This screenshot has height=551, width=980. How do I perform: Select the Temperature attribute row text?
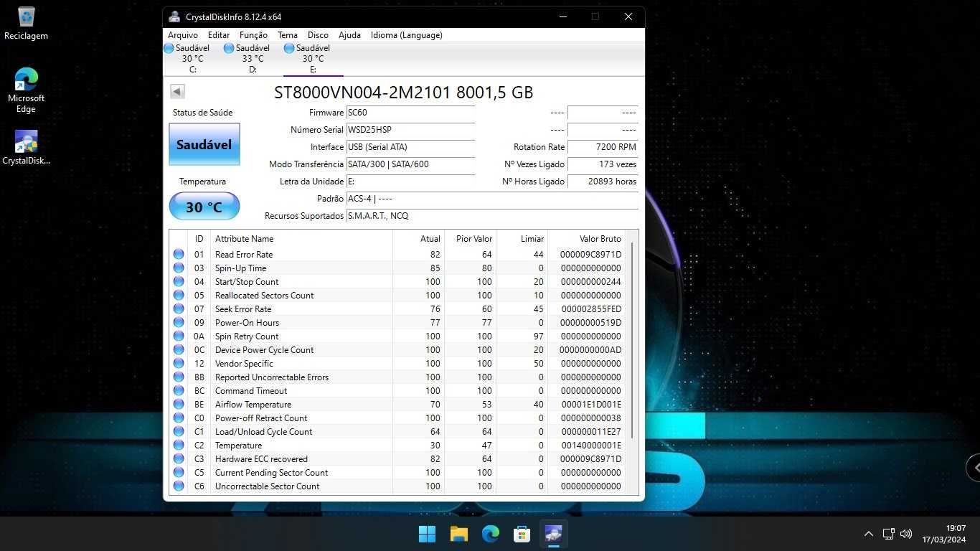click(x=238, y=446)
